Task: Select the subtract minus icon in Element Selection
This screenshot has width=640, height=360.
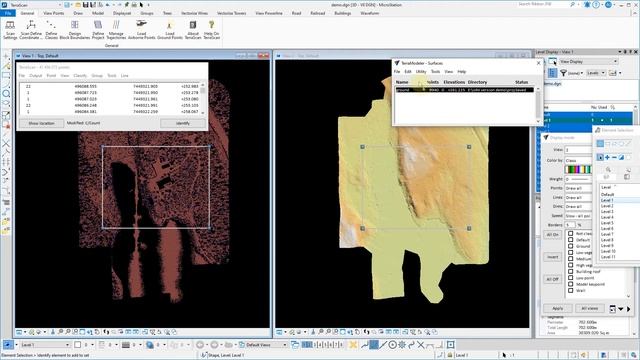Action: [614, 157]
